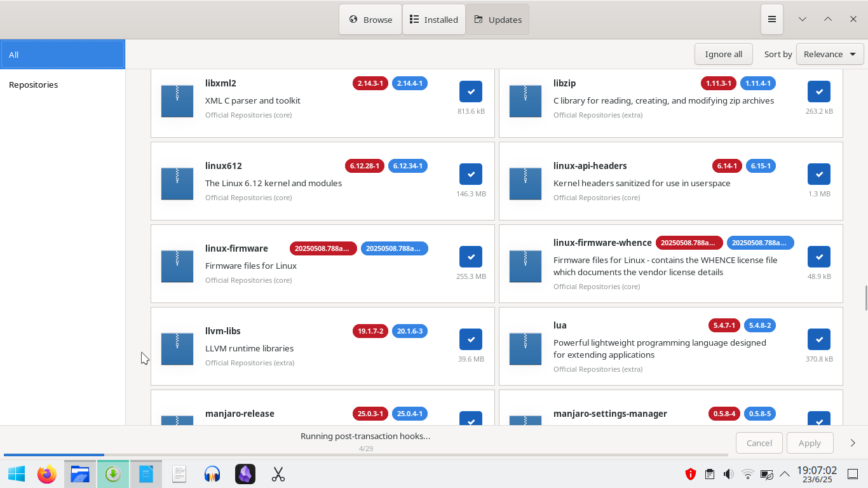This screenshot has height=488, width=868.
Task: Uncheck the linux-api-headers update checkbox
Action: tap(819, 174)
